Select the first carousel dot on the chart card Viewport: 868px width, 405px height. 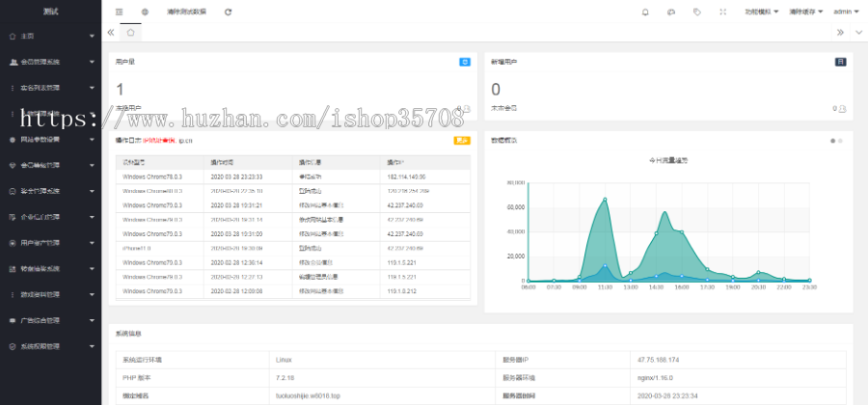[x=832, y=141]
